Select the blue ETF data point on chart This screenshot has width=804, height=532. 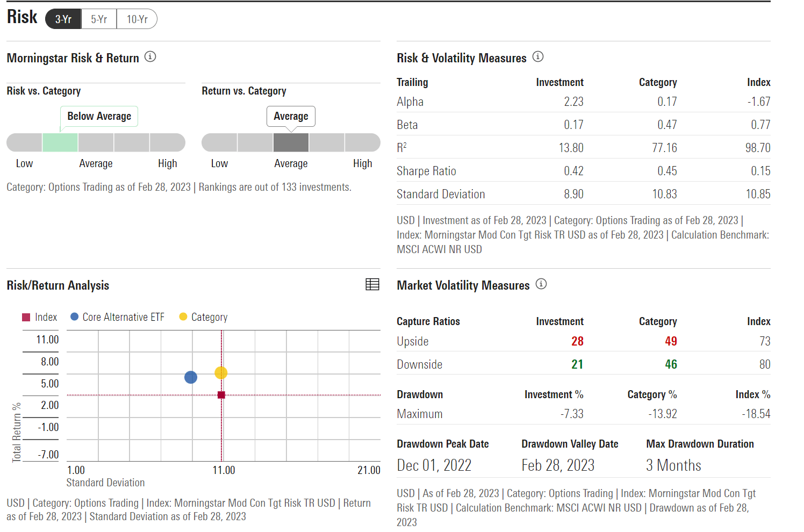coord(191,377)
